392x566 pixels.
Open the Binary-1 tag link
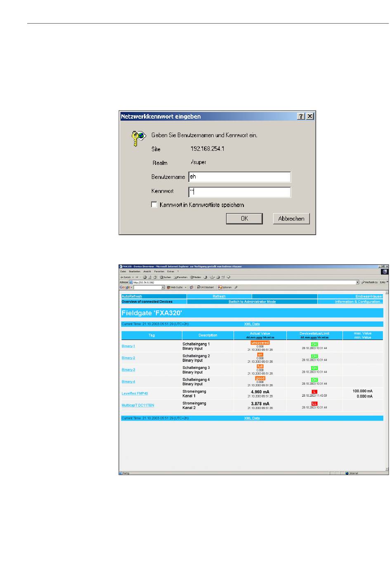(128, 346)
